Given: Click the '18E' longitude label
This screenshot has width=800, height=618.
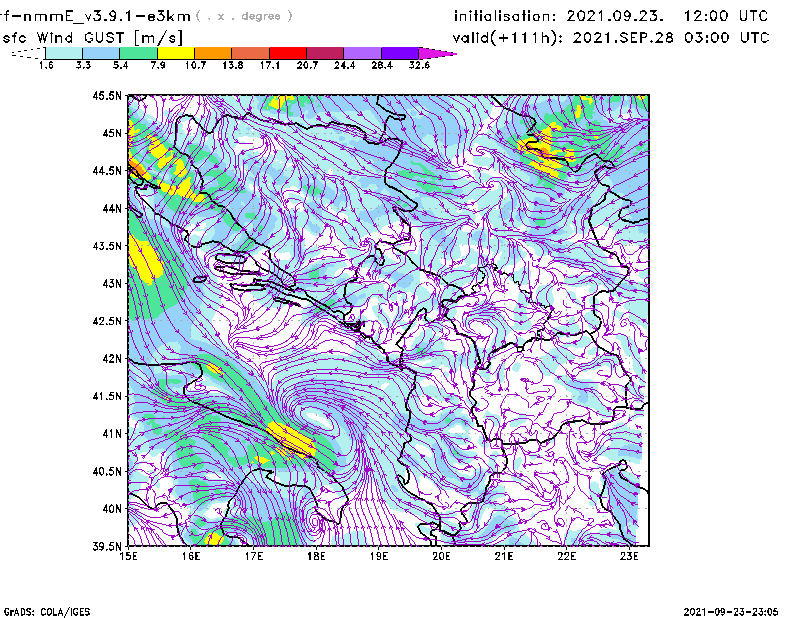Looking at the screenshot, I should [x=316, y=556].
